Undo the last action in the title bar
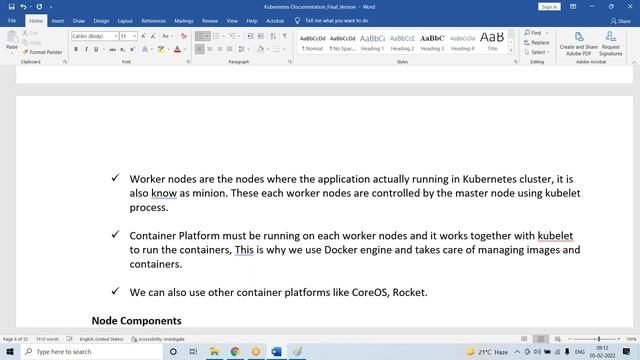640x360 pixels. pyautogui.click(x=23, y=7)
